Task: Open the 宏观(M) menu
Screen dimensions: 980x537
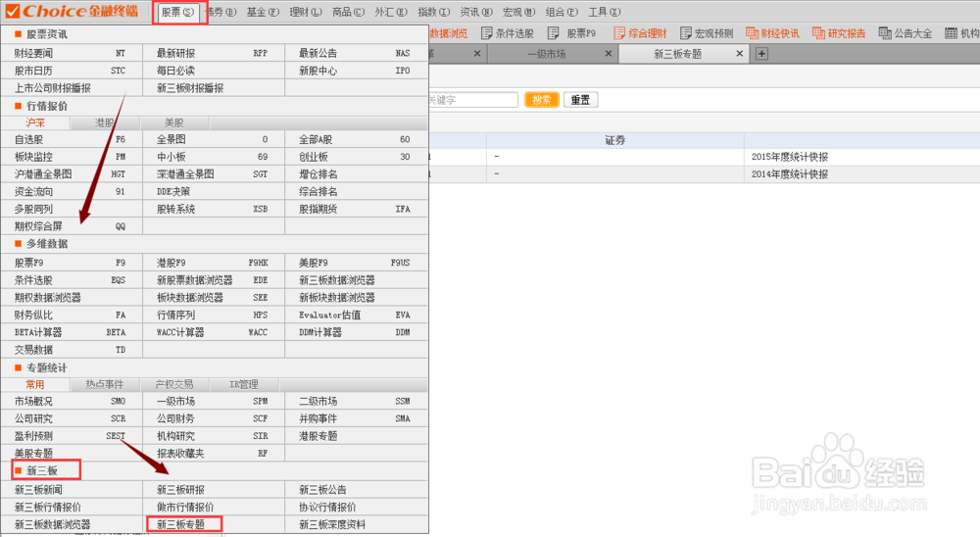Action: click(x=518, y=12)
